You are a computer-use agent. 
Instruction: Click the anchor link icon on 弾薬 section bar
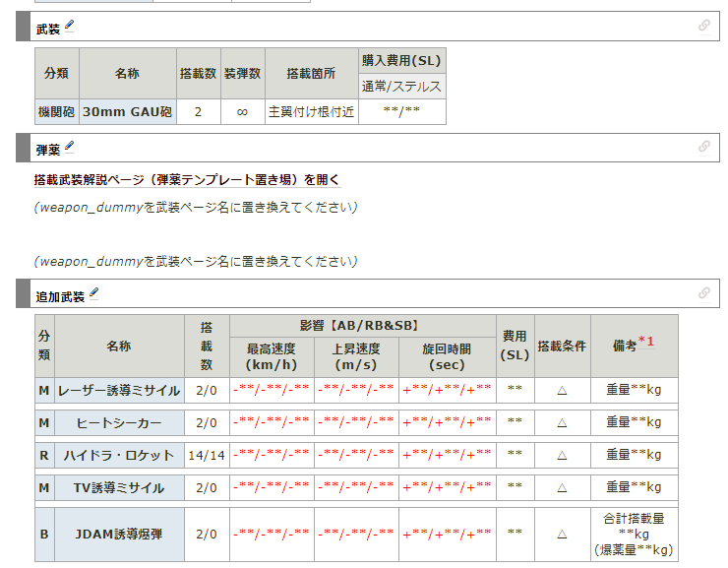click(x=703, y=147)
